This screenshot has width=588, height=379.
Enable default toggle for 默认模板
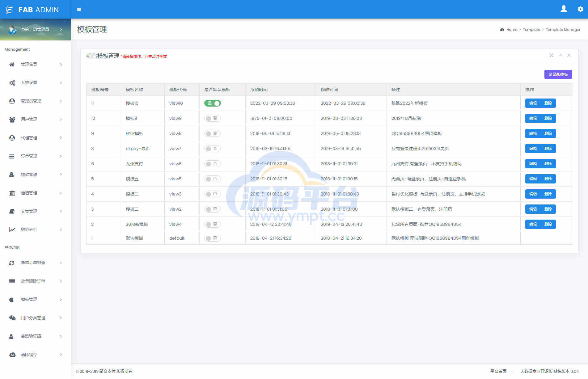(x=213, y=238)
